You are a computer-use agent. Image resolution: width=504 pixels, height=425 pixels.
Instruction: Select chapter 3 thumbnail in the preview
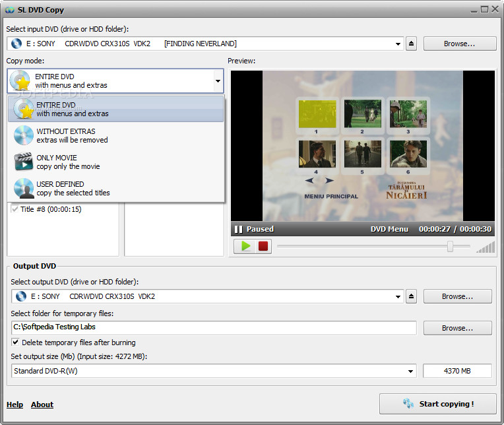[408, 114]
